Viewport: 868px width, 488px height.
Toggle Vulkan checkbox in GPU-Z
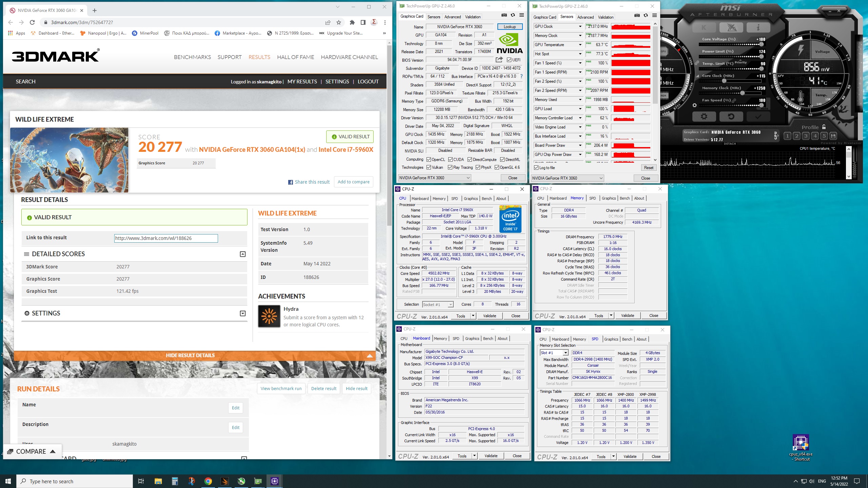[429, 167]
